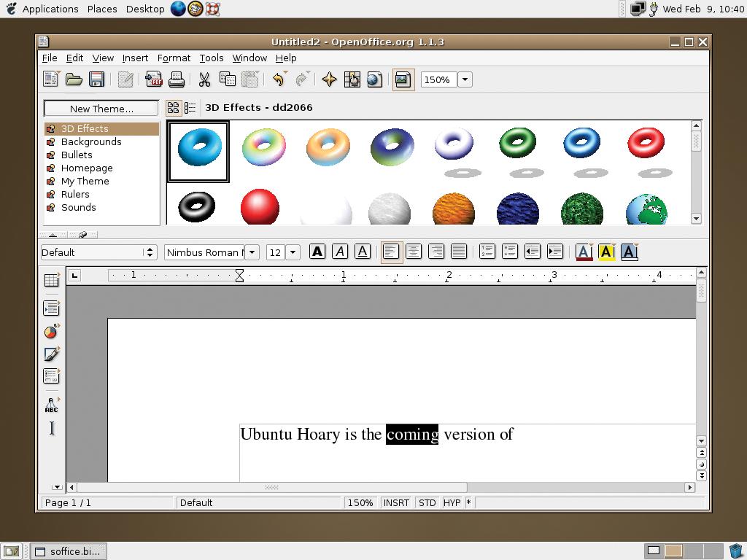Undo the last action
Image resolution: width=747 pixels, height=560 pixels.
(279, 79)
